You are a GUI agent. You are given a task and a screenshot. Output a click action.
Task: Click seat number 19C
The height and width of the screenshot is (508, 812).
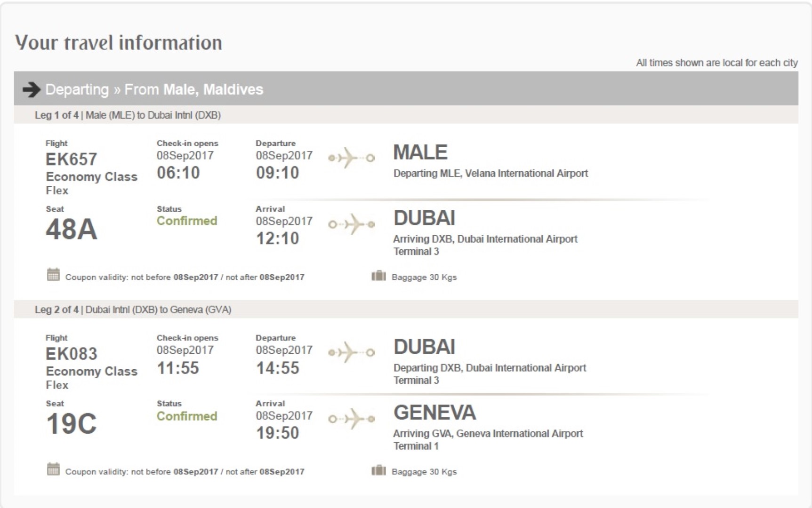pyautogui.click(x=72, y=424)
